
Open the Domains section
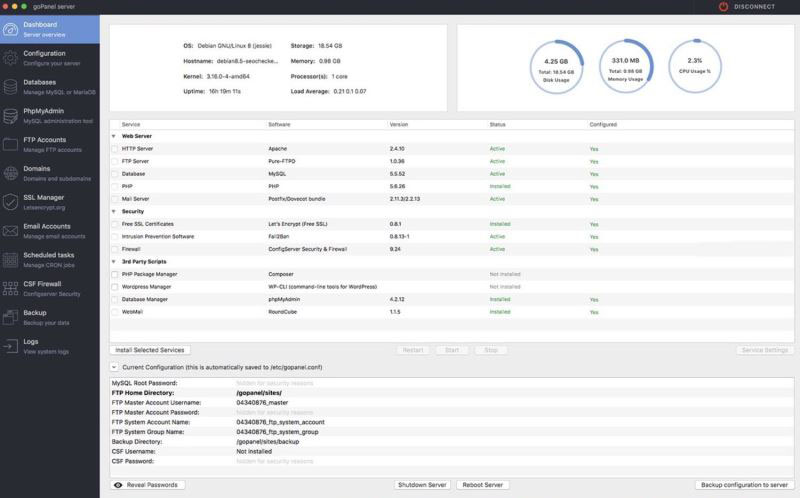click(x=50, y=173)
